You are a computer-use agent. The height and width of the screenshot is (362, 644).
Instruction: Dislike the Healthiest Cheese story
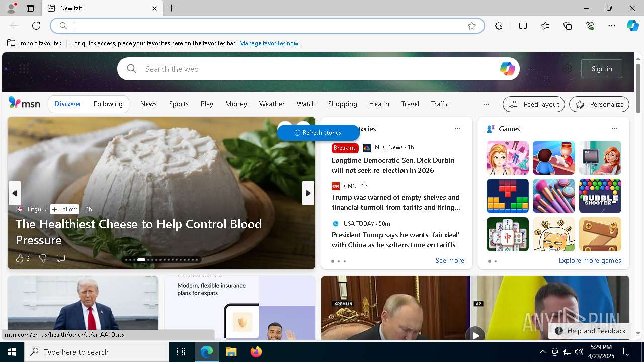click(43, 258)
